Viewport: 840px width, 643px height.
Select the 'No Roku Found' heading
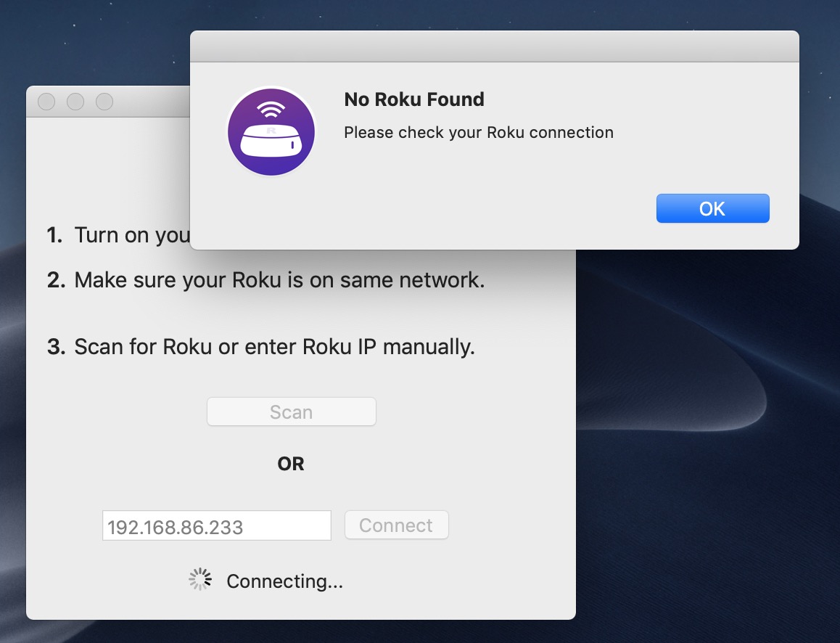click(x=414, y=99)
